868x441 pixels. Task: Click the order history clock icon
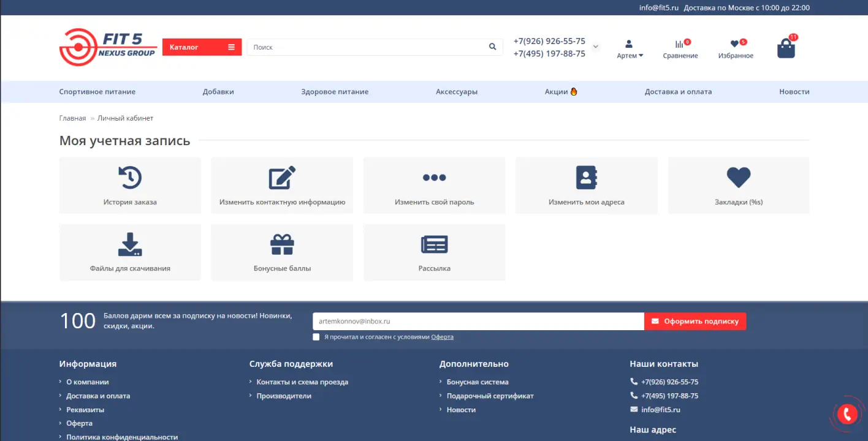click(130, 178)
